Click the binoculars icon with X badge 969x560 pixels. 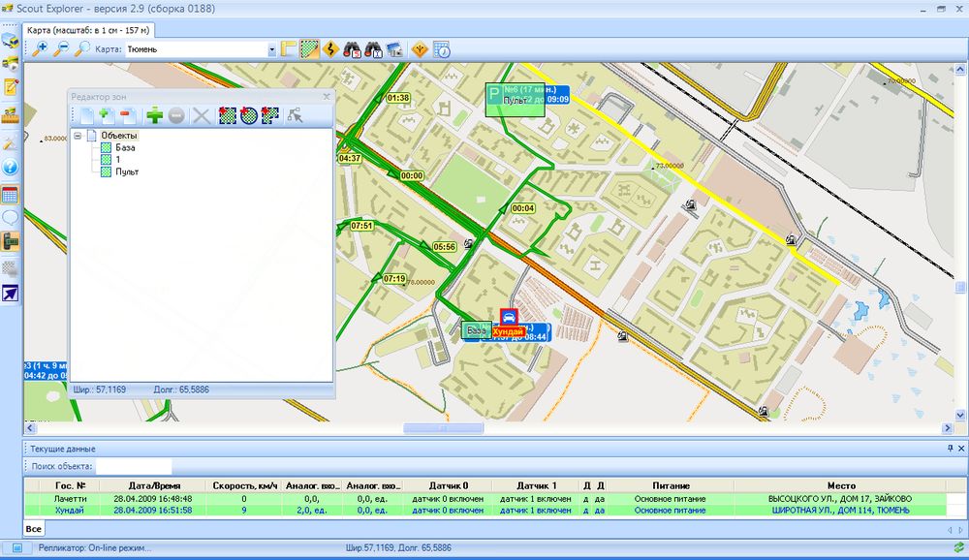(373, 48)
